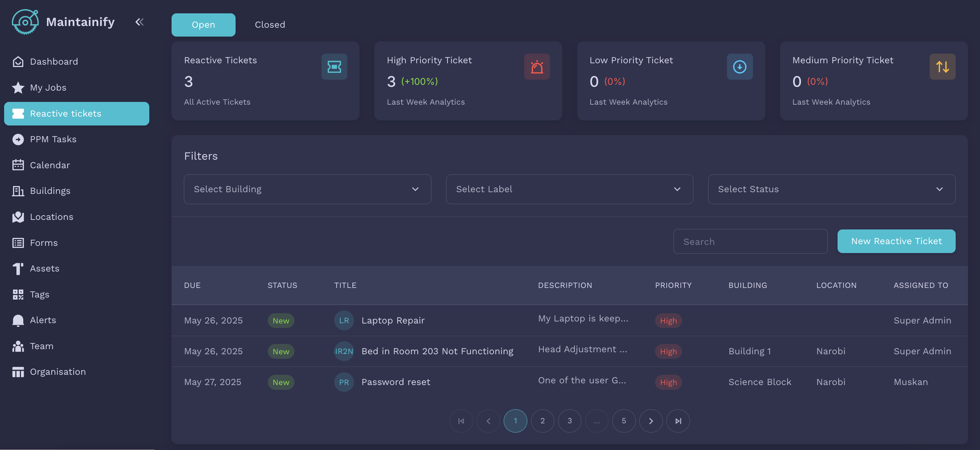This screenshot has width=980, height=450.
Task: Click the LR avatar on Laptop Repair row
Action: (x=343, y=320)
